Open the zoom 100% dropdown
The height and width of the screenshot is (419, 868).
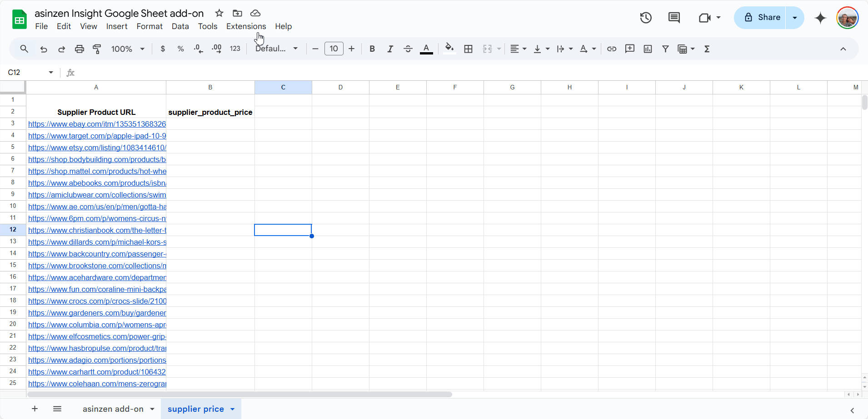(x=128, y=49)
